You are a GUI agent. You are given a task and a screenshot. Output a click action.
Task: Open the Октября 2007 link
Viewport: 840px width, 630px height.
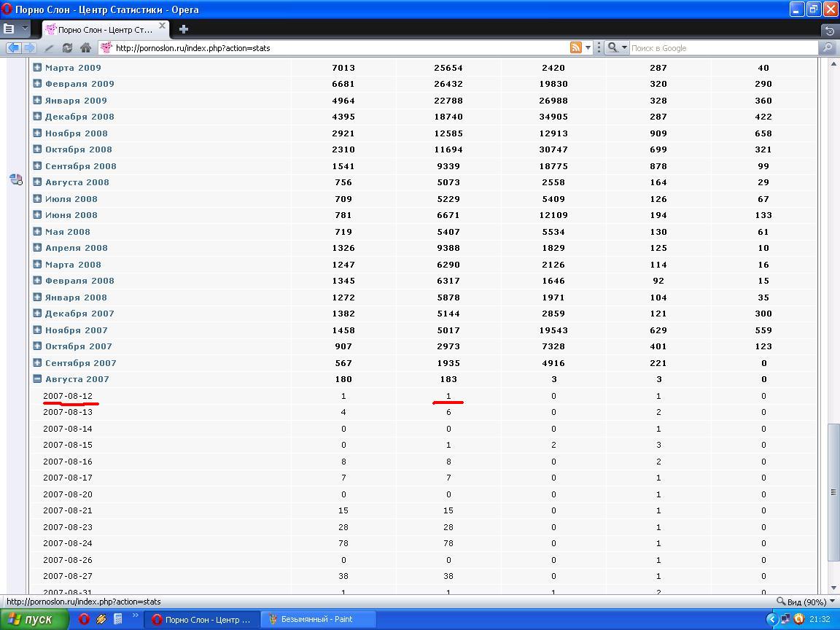[x=78, y=346]
